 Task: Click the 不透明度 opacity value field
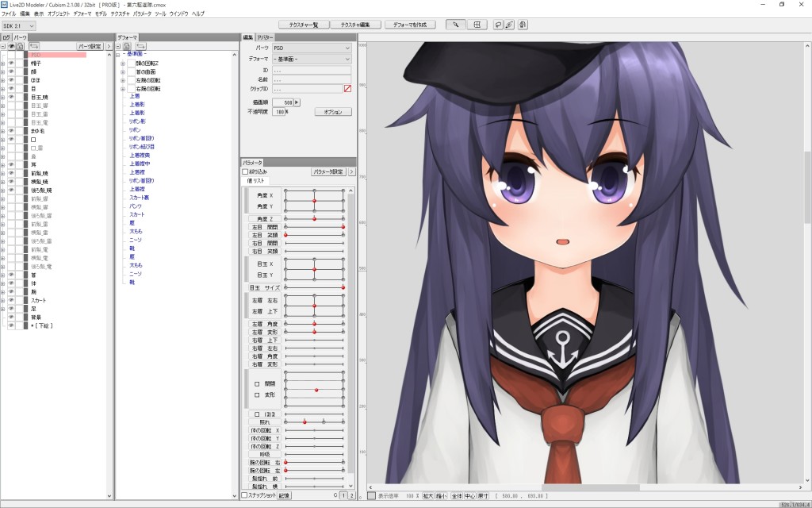coord(278,112)
